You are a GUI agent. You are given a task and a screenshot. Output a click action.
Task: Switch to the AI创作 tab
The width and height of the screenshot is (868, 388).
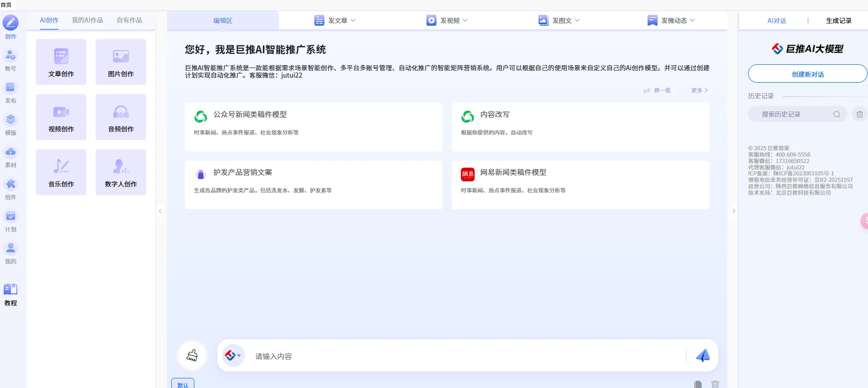point(49,20)
